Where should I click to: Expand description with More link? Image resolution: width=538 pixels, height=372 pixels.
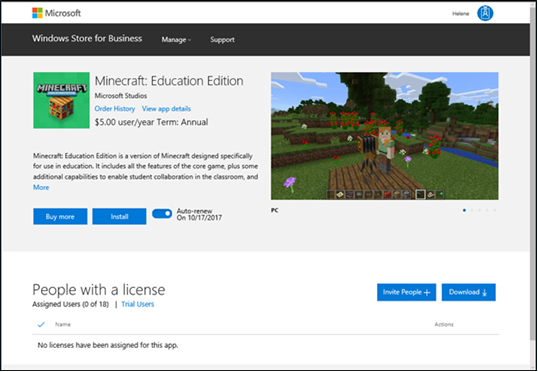tap(41, 187)
